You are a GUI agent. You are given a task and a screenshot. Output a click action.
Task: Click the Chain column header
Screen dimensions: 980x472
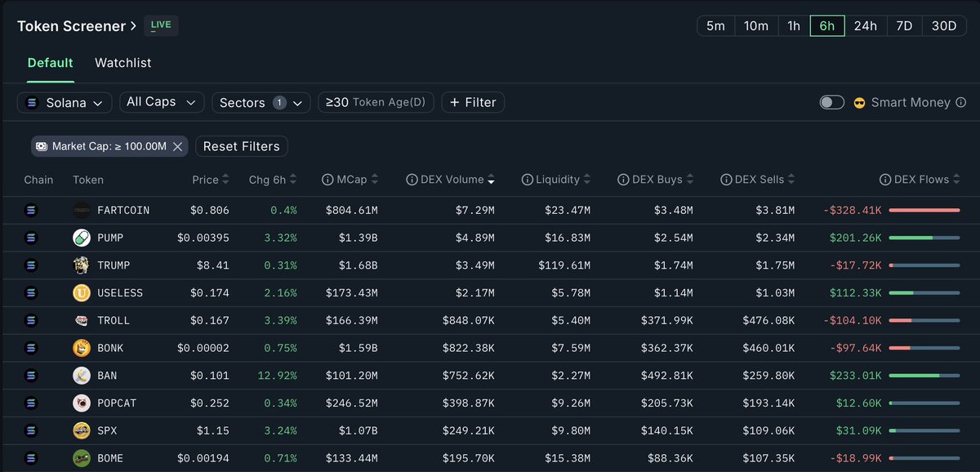(38, 180)
